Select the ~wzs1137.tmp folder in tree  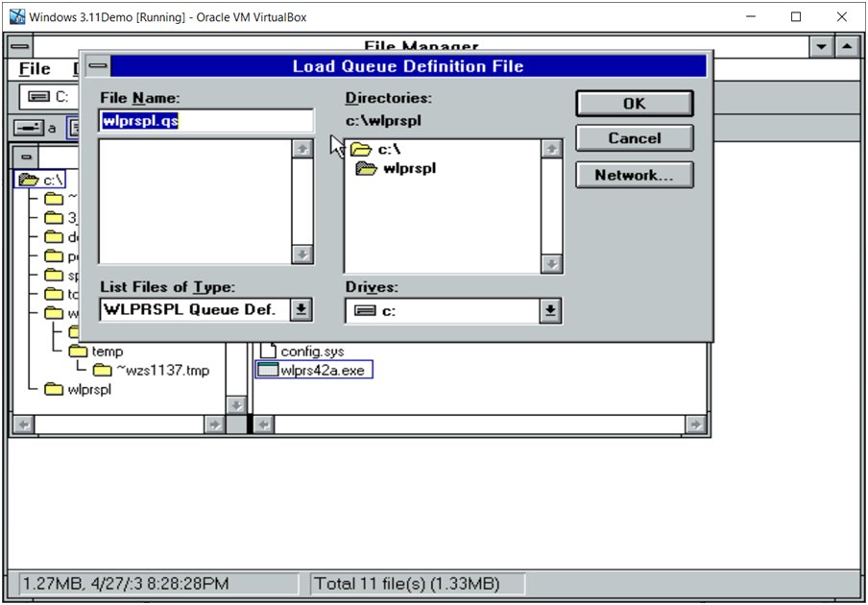(x=151, y=370)
